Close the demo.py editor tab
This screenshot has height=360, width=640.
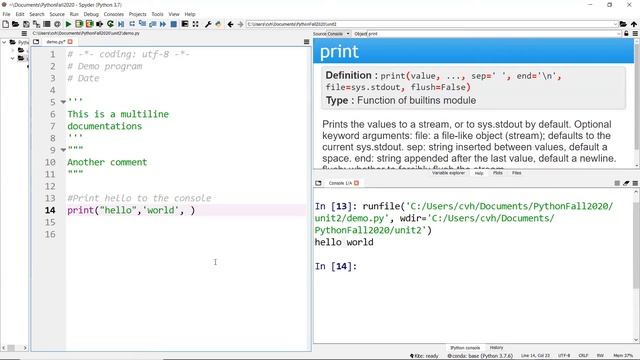pos(70,42)
